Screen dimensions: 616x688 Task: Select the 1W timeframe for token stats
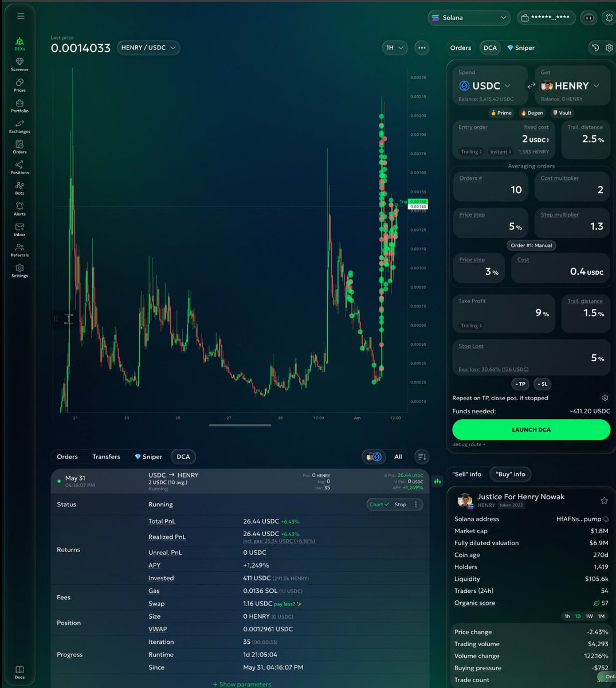click(x=589, y=616)
